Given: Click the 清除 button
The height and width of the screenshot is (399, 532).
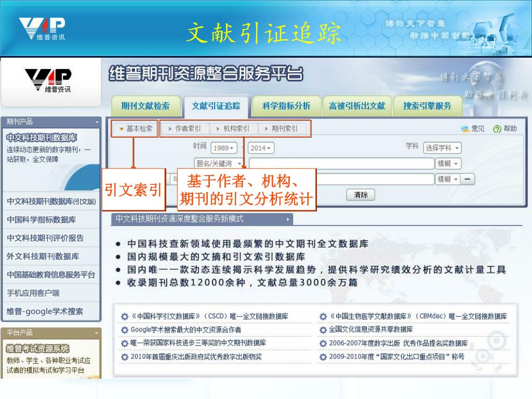Looking at the screenshot, I should coord(361,195).
